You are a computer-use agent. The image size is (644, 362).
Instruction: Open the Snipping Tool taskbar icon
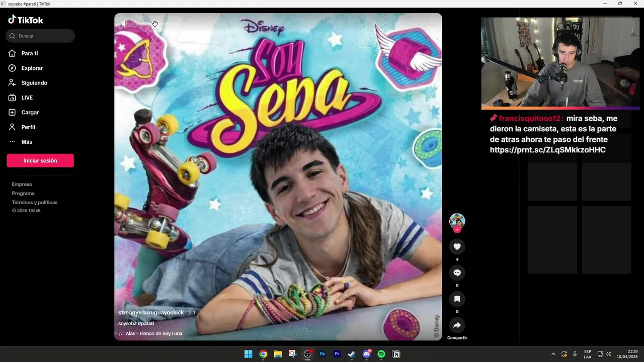click(292, 354)
